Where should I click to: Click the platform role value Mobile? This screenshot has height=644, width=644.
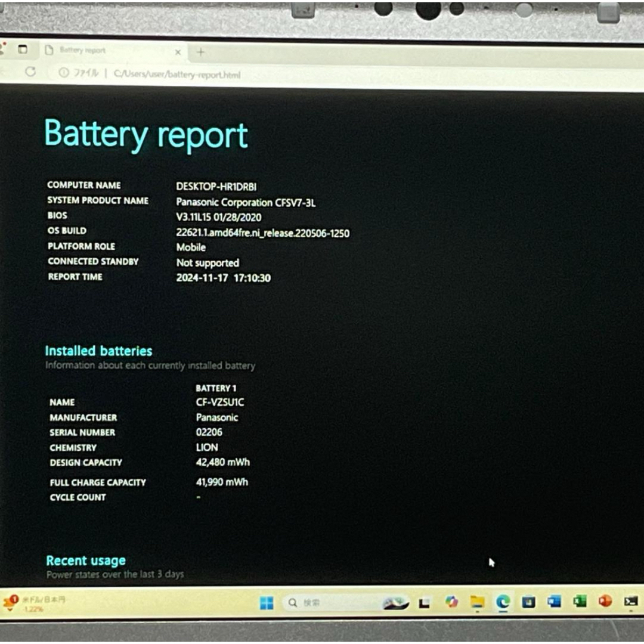click(x=191, y=247)
